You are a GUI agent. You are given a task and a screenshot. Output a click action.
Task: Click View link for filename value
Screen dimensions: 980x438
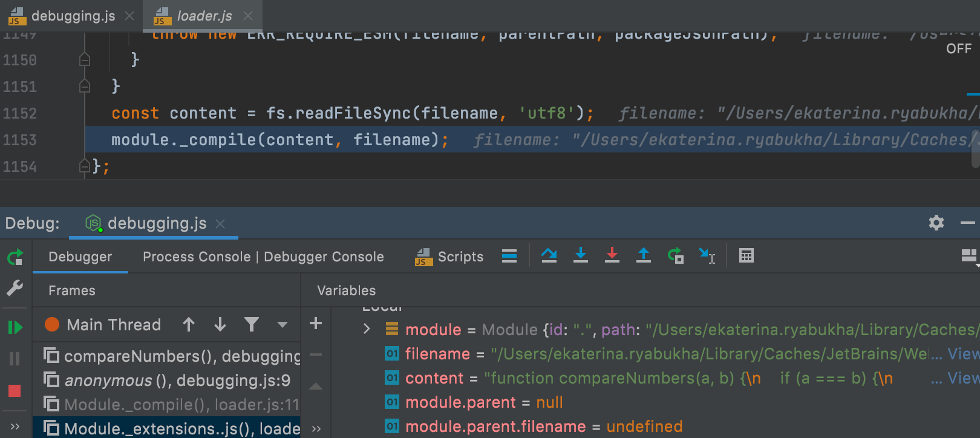[x=962, y=353]
